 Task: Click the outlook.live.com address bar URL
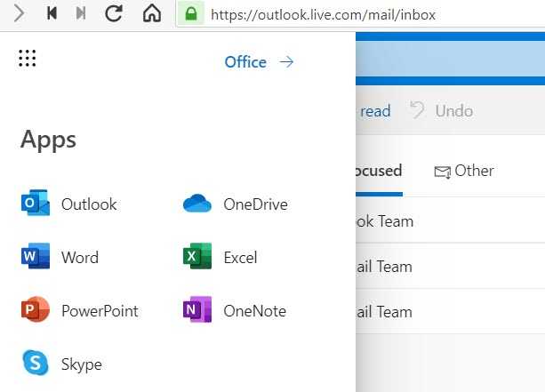pos(324,15)
